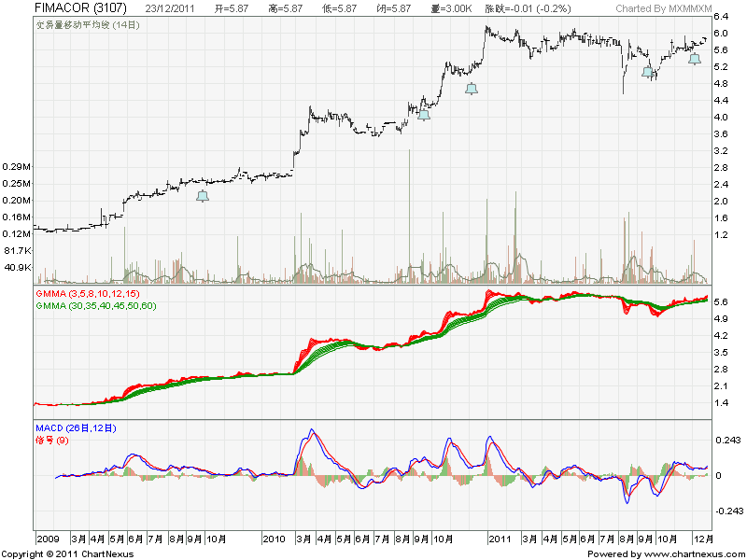Select the 2010 year label on the time axis

click(274, 539)
